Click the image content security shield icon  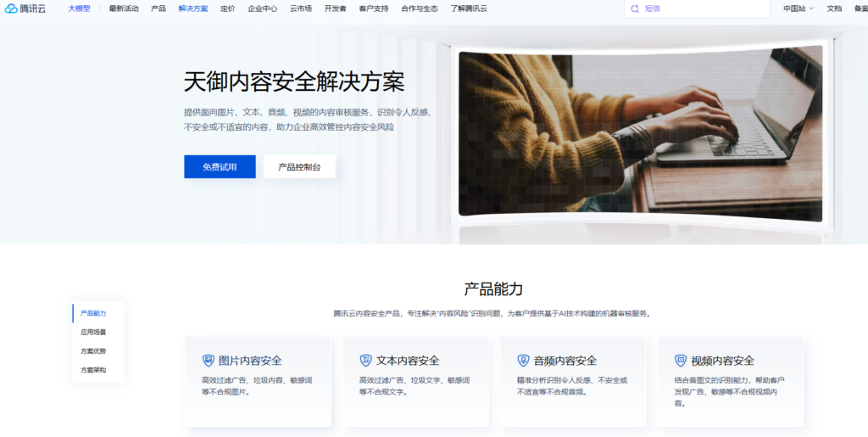[209, 361]
